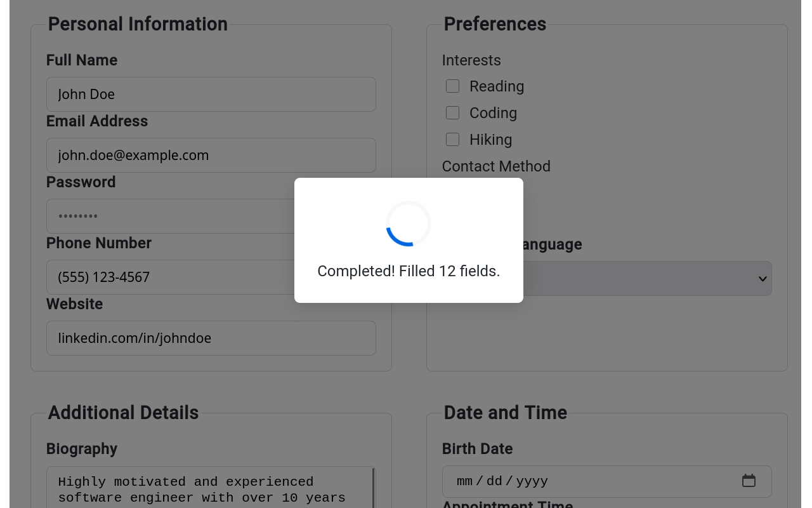Toggle the Hiking interest checkbox
Image resolution: width=812 pixels, height=508 pixels.
pos(452,140)
